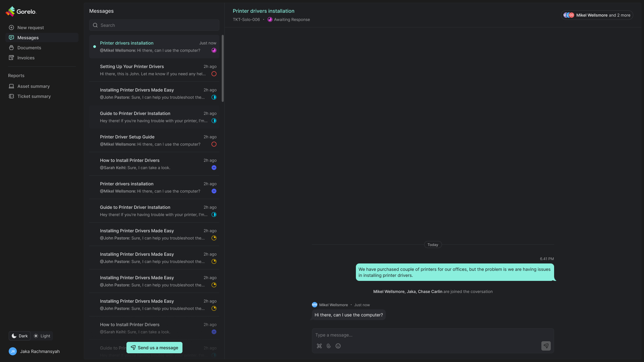Click Mikel Wellsmore's name above his message
644x362 pixels.
pos(333,305)
